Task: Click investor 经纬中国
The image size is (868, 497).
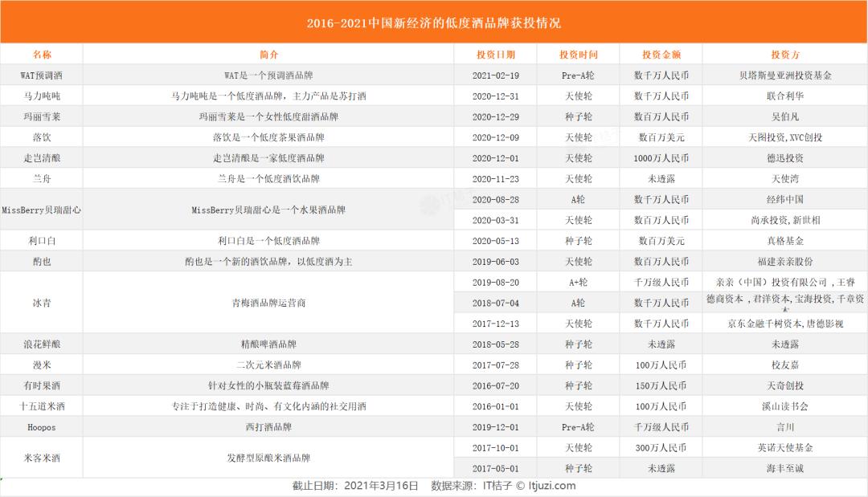Action: (785, 200)
